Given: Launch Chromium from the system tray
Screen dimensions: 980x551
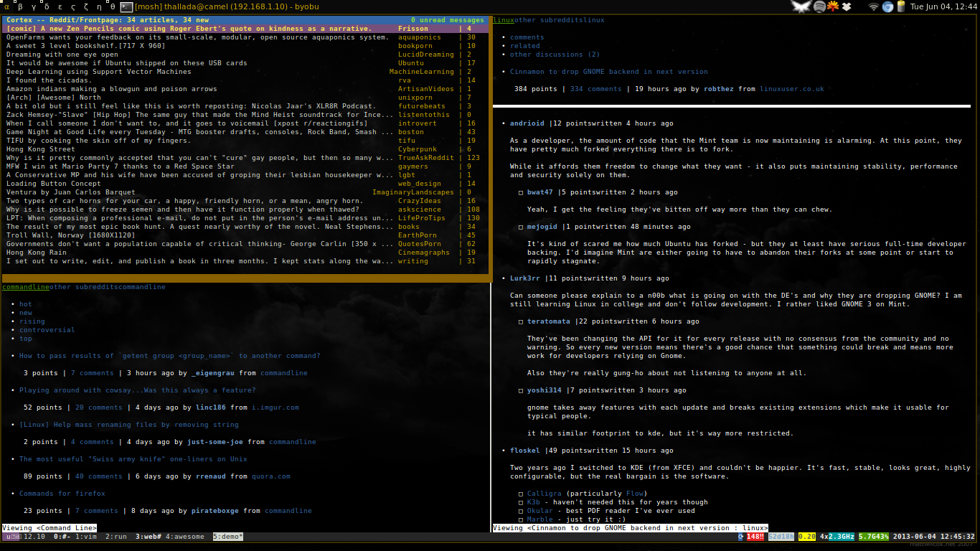Looking at the screenshot, I should (x=887, y=6).
